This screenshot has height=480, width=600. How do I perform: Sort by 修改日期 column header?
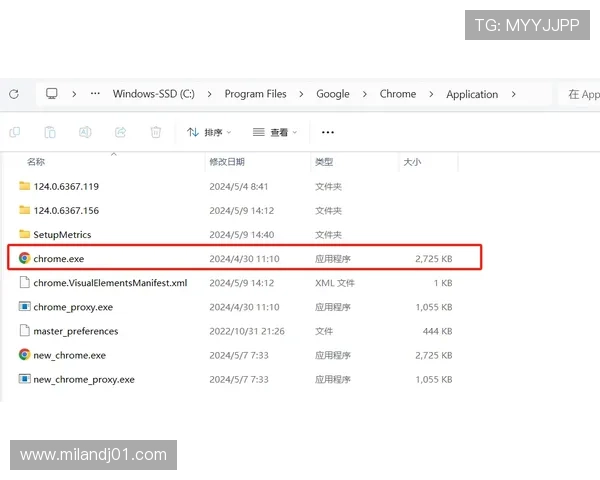point(227,162)
